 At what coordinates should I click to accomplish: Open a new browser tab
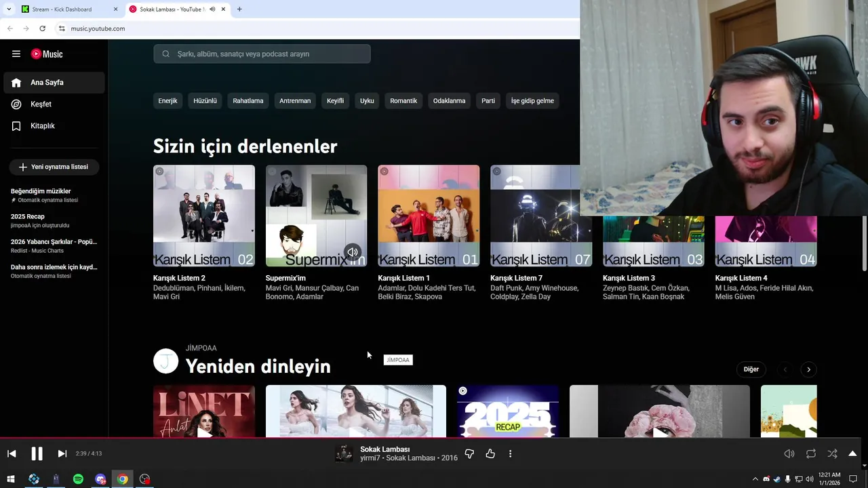point(239,9)
